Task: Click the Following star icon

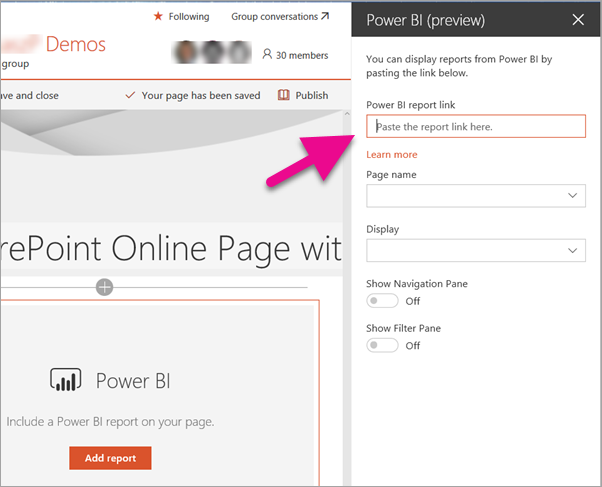Action: [x=158, y=16]
